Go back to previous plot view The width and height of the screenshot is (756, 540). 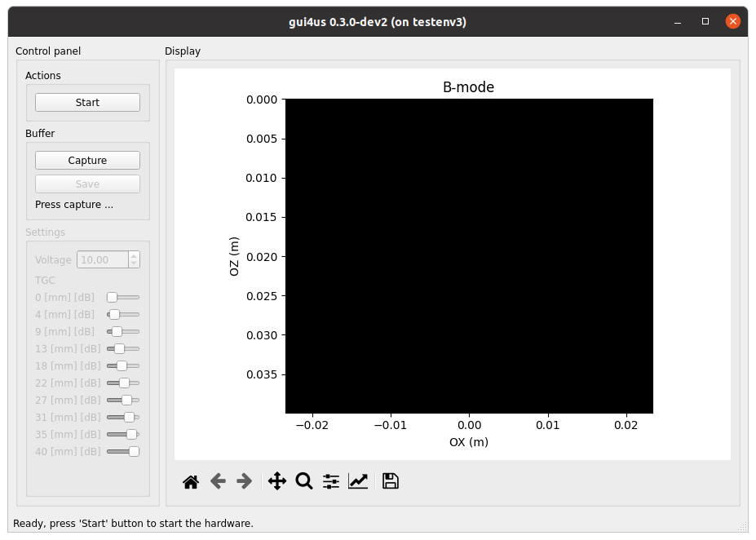pos(218,481)
